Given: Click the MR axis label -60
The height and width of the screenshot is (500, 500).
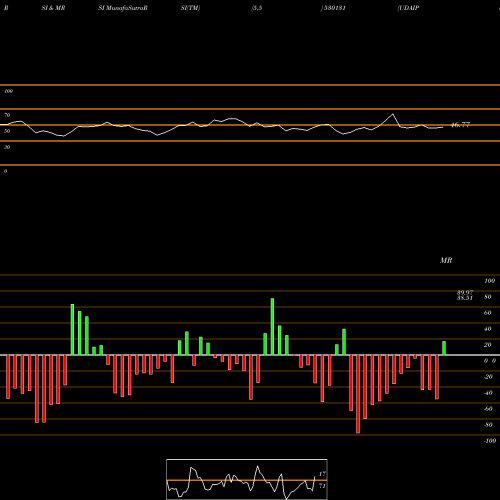Looking at the screenshot, I should pyautogui.click(x=488, y=409).
